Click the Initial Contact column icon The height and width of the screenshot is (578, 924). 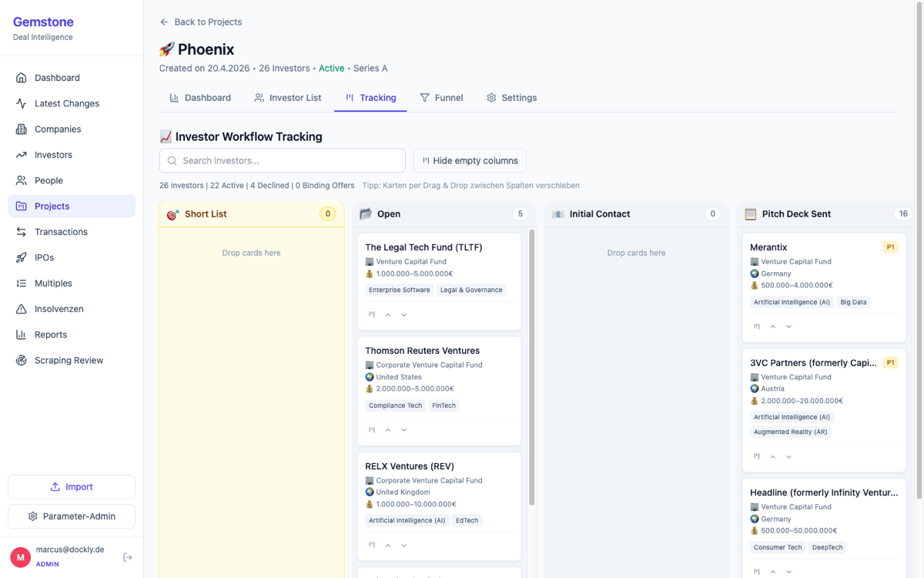558,214
